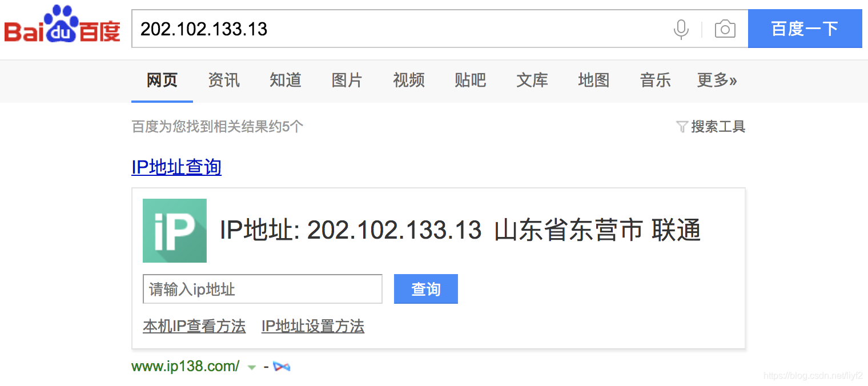Click the Baidu logo

(62, 25)
